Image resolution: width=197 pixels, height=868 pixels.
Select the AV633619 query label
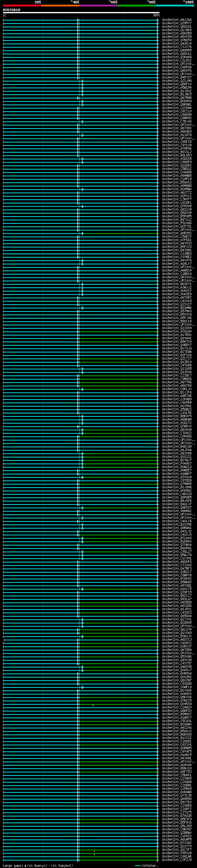(x=11, y=10)
